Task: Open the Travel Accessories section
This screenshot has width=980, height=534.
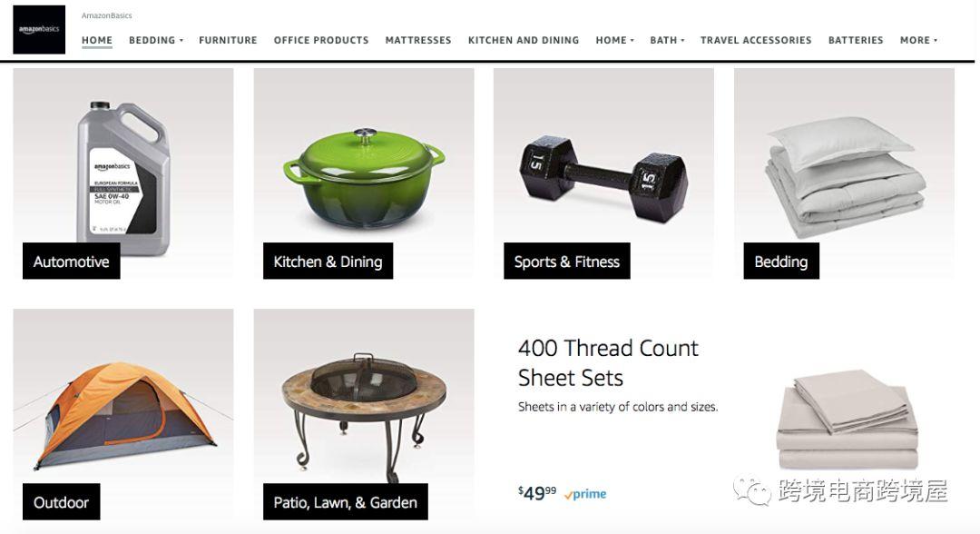Action: 756,40
